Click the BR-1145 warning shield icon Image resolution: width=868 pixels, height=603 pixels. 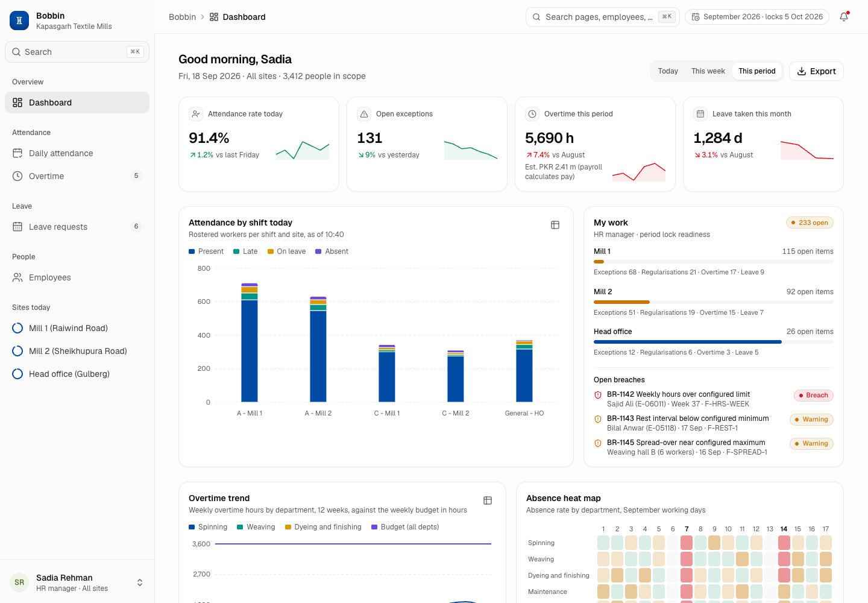598,443
